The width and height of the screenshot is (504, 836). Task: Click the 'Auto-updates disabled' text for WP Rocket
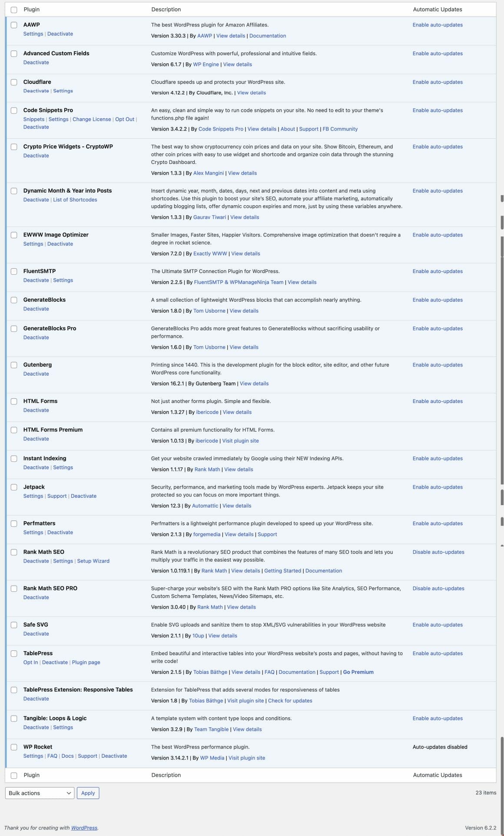pos(440,747)
